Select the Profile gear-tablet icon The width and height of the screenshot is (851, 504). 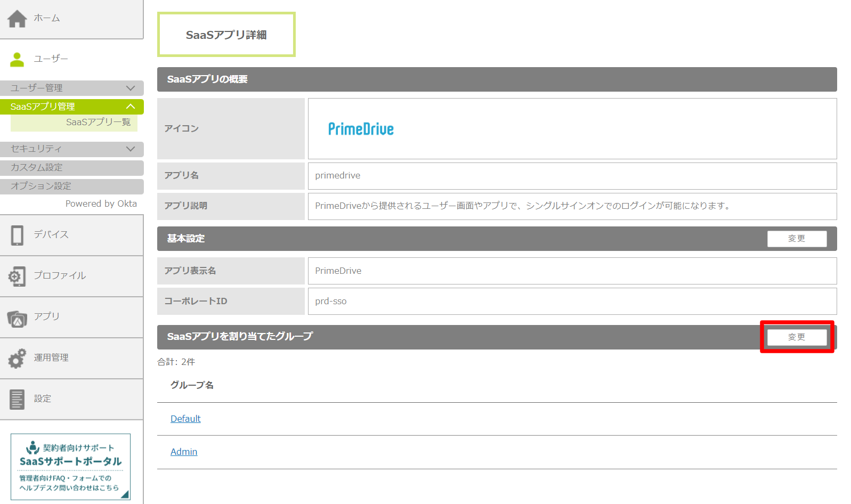(x=17, y=276)
